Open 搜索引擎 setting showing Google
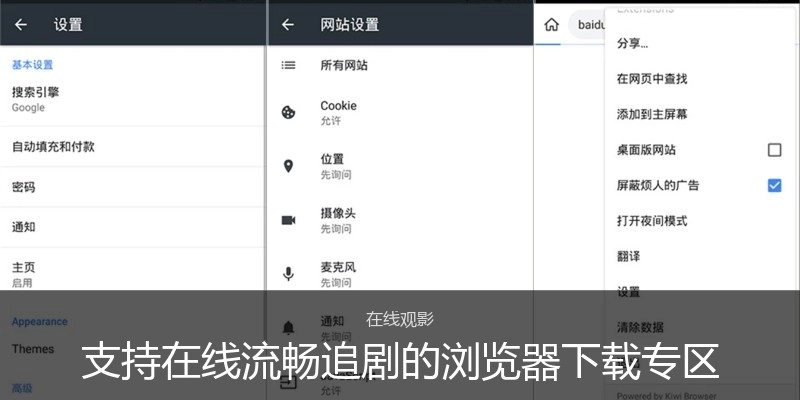Viewport: 800px width, 400px height. point(133,100)
